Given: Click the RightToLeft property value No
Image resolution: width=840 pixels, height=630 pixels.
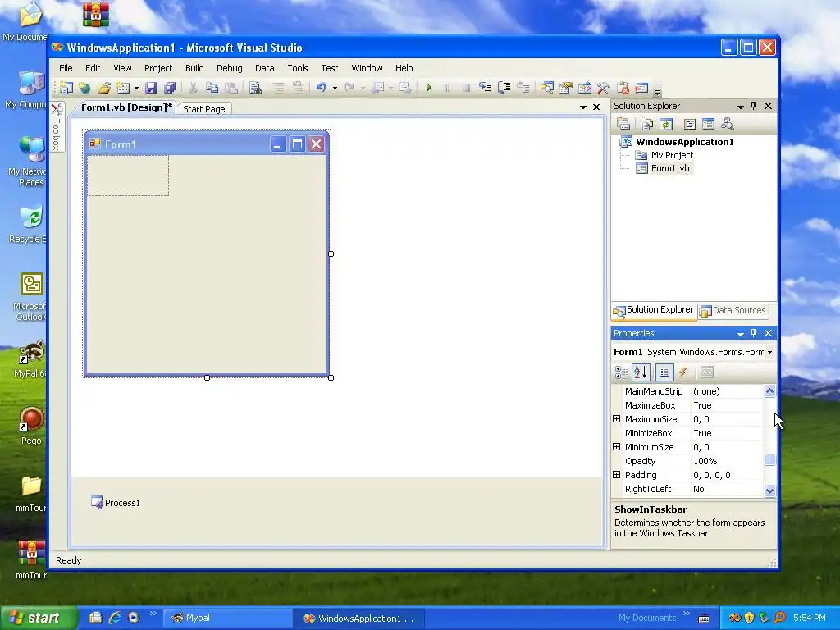Looking at the screenshot, I should 726,489.
